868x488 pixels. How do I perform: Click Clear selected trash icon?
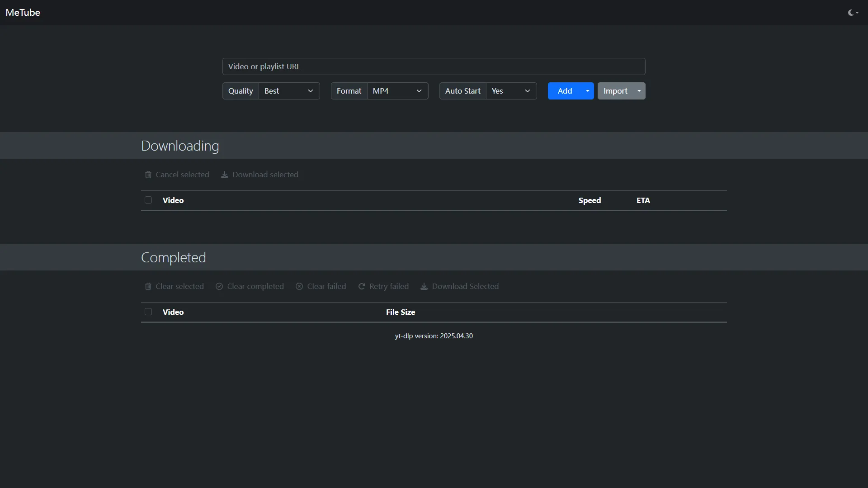click(x=148, y=286)
